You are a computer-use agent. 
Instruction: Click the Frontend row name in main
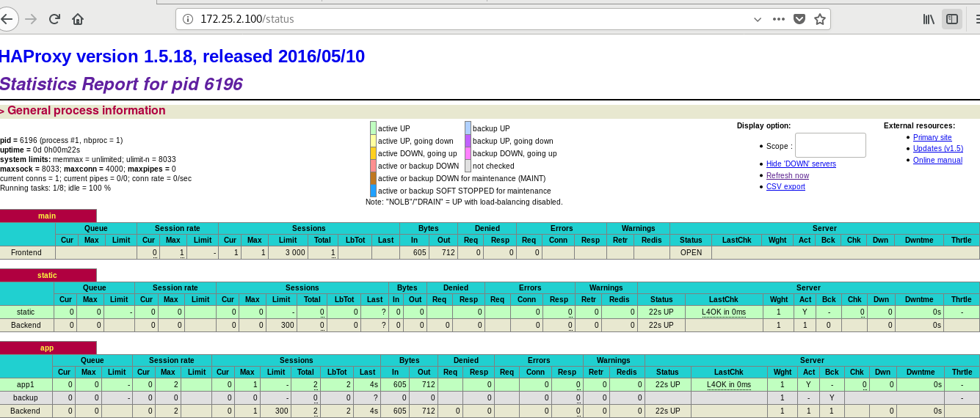pyautogui.click(x=26, y=252)
